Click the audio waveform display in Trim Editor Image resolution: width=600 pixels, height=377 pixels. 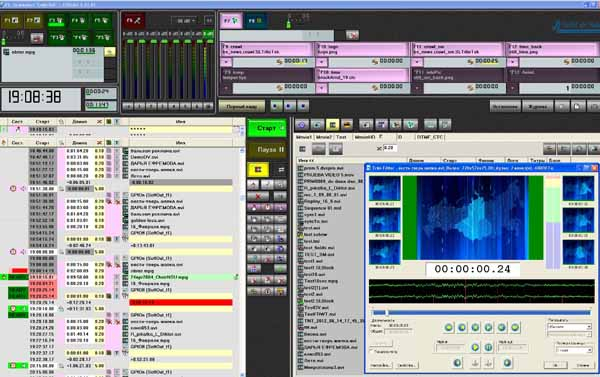(481, 291)
